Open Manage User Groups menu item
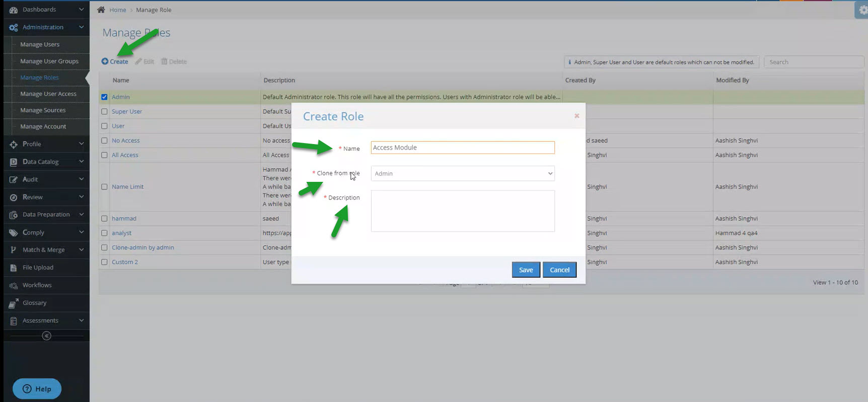868x402 pixels. coord(49,61)
